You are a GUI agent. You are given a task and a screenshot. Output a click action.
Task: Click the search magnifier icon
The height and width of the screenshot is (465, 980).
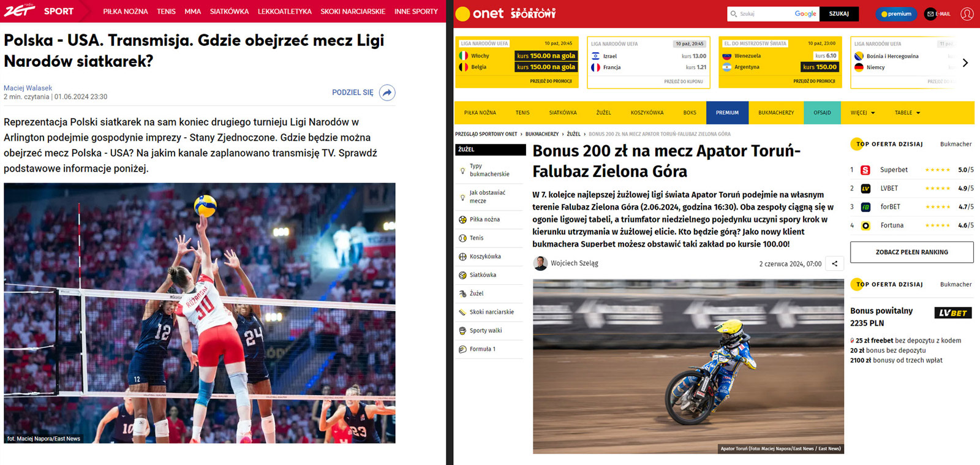click(733, 13)
